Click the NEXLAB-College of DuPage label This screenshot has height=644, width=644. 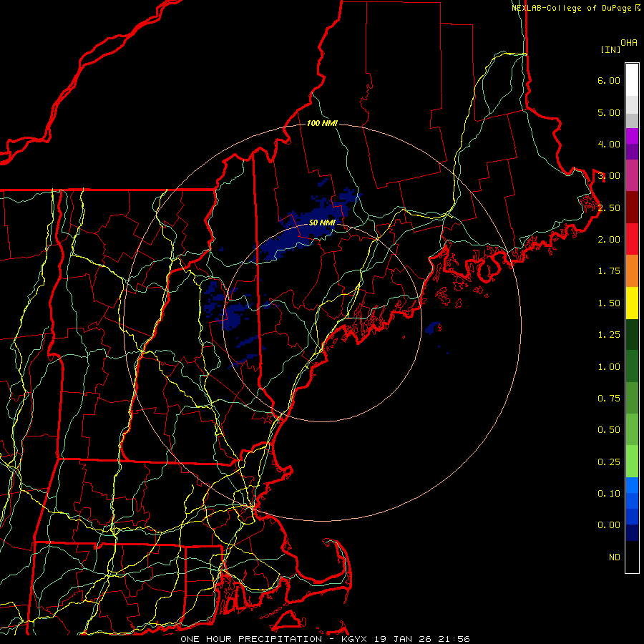(x=572, y=8)
